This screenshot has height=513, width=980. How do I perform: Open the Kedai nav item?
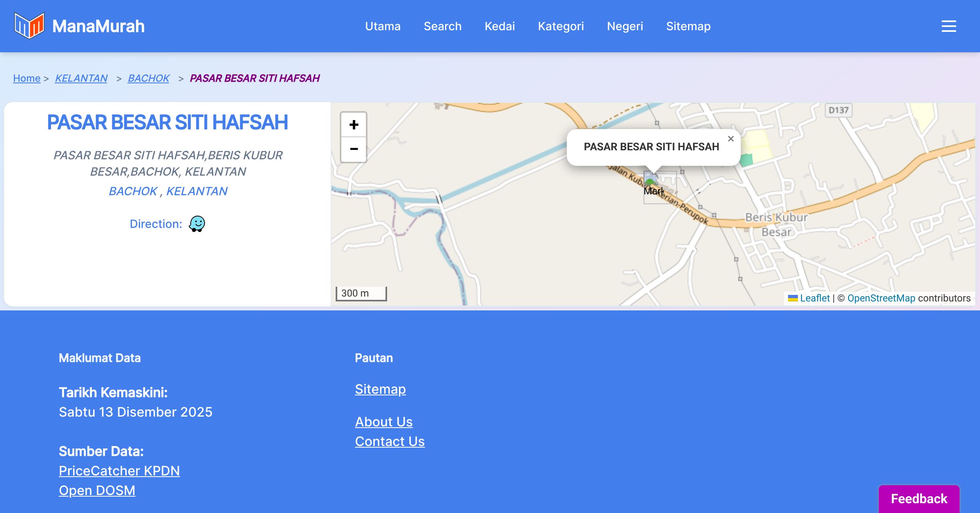coord(499,26)
